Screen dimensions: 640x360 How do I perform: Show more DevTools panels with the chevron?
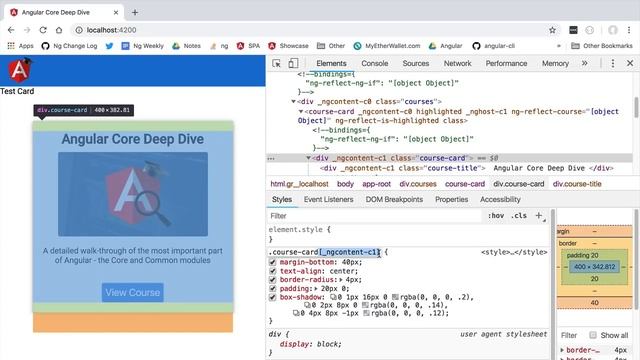[584, 63]
